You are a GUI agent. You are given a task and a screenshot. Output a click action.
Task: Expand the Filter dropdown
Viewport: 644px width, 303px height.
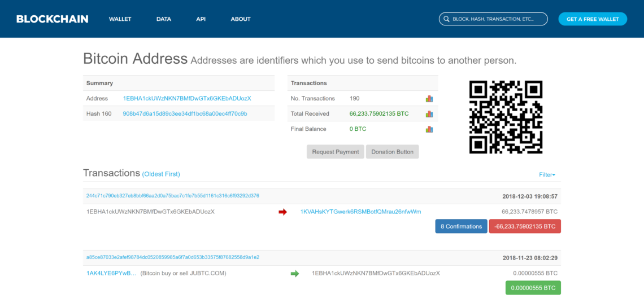coord(547,175)
